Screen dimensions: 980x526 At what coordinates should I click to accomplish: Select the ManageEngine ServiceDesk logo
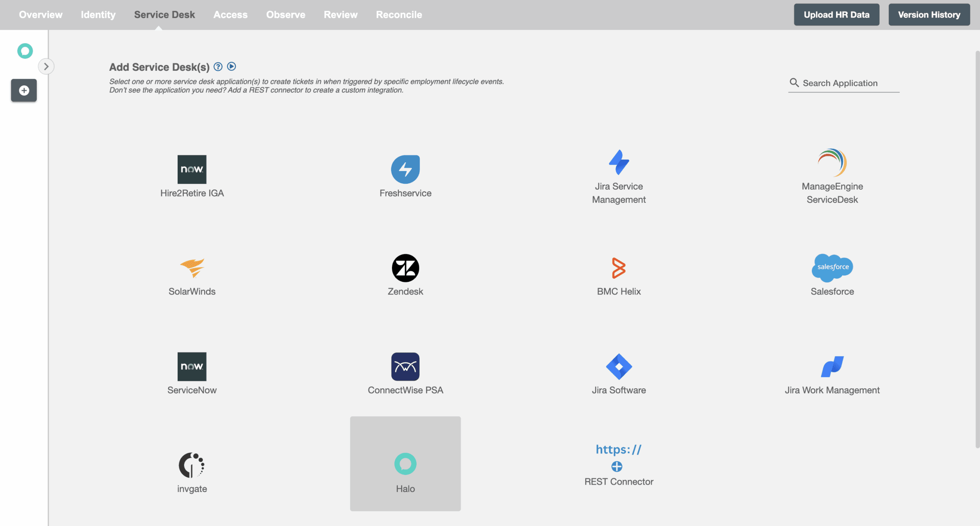click(x=832, y=162)
